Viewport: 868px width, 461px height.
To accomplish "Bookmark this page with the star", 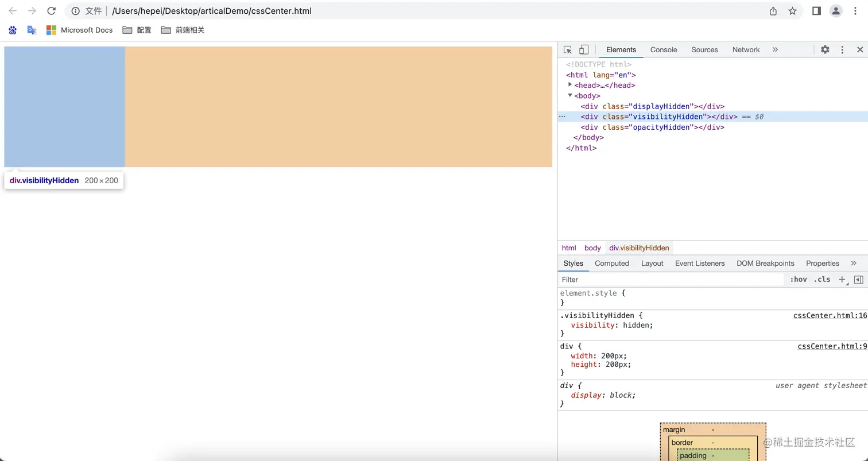I will pos(793,11).
